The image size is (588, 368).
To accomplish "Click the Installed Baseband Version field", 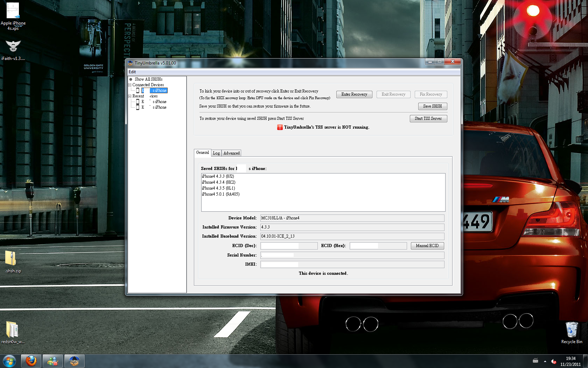I will (352, 236).
